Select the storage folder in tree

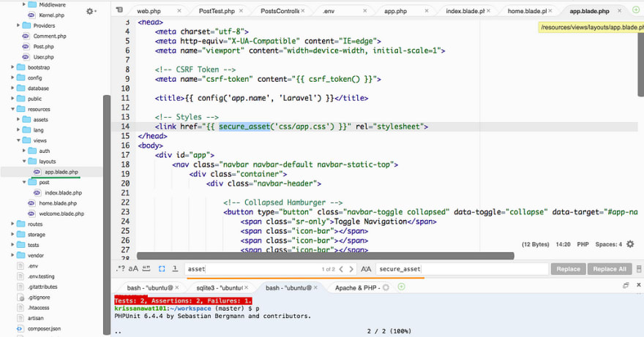pyautogui.click(x=36, y=235)
